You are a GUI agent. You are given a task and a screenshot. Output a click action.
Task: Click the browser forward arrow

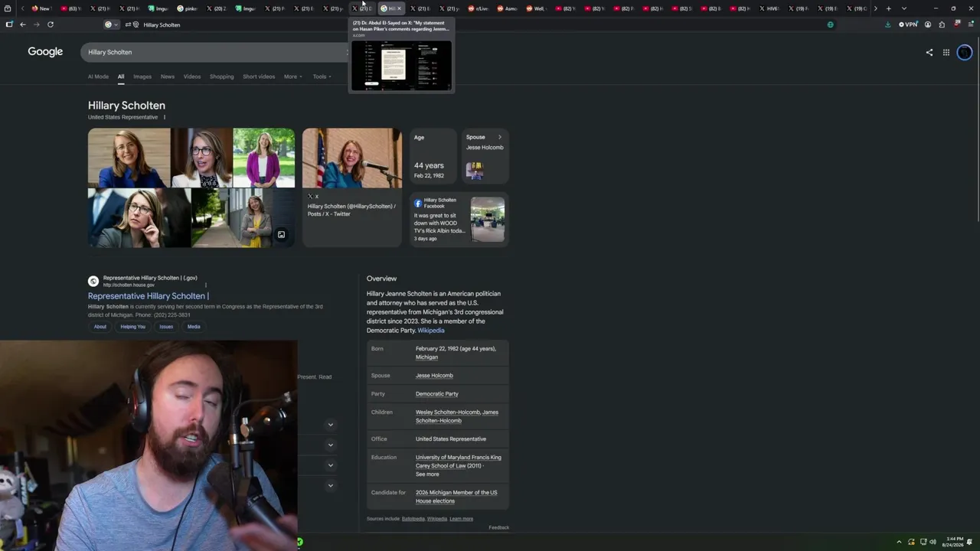coord(36,24)
